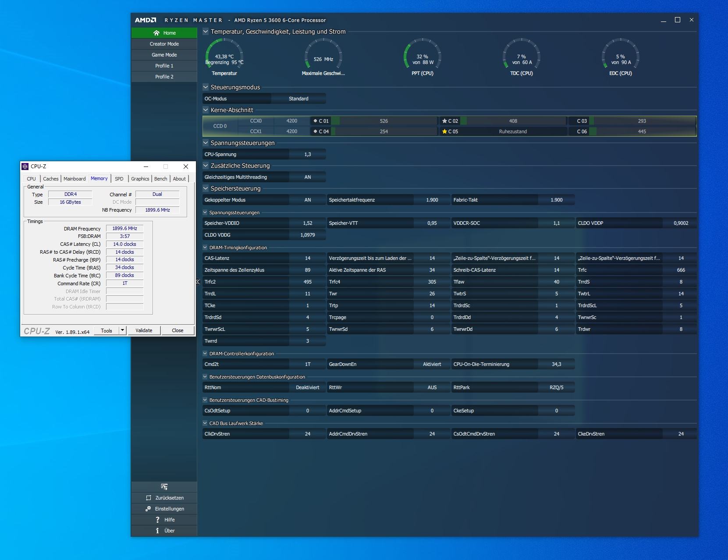Open Einstellungen in Ryzen Master sidebar
This screenshot has width=728, height=560.
tap(164, 509)
